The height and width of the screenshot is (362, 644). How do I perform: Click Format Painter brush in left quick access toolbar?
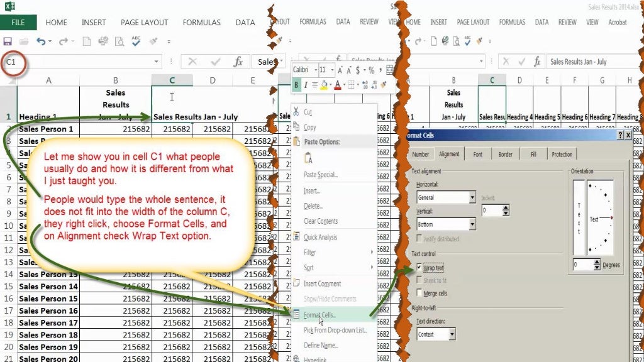tap(153, 41)
